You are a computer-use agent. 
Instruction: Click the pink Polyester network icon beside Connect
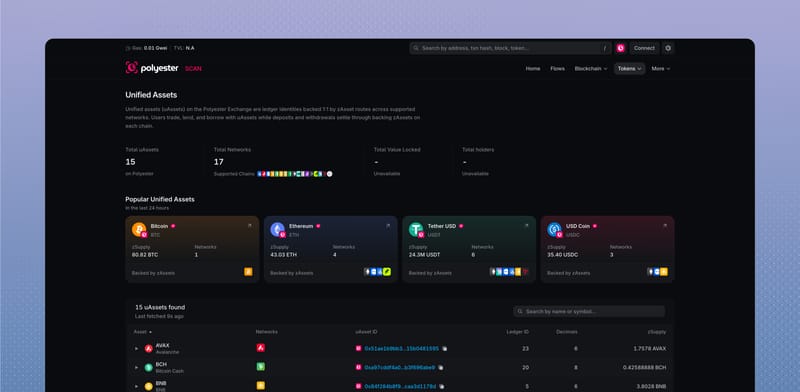coord(620,48)
